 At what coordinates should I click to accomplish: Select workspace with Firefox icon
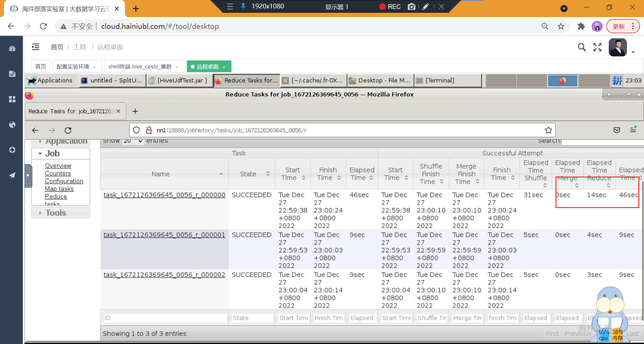point(562,81)
